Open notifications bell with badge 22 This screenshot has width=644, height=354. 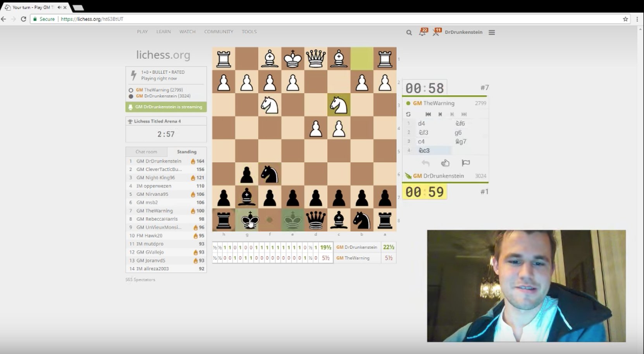pyautogui.click(x=422, y=32)
